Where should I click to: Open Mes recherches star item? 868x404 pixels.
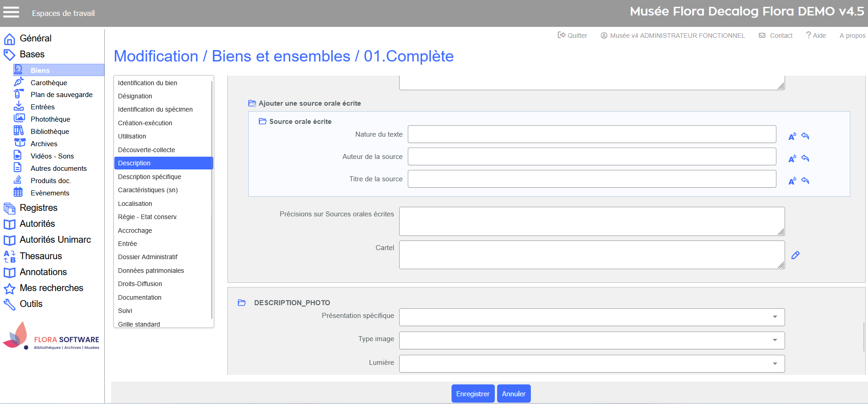coord(51,288)
